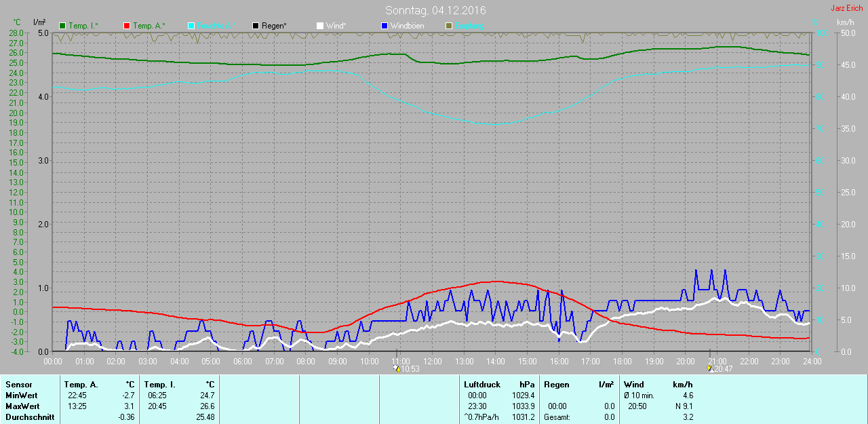This screenshot has width=868, height=424.
Task: Click the 'Ø 10 min.' wind label
Action: 639,395
